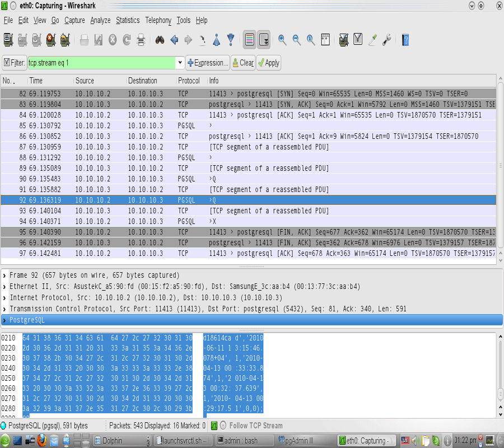
Task: Clear the display filter
Action: pyautogui.click(x=243, y=63)
